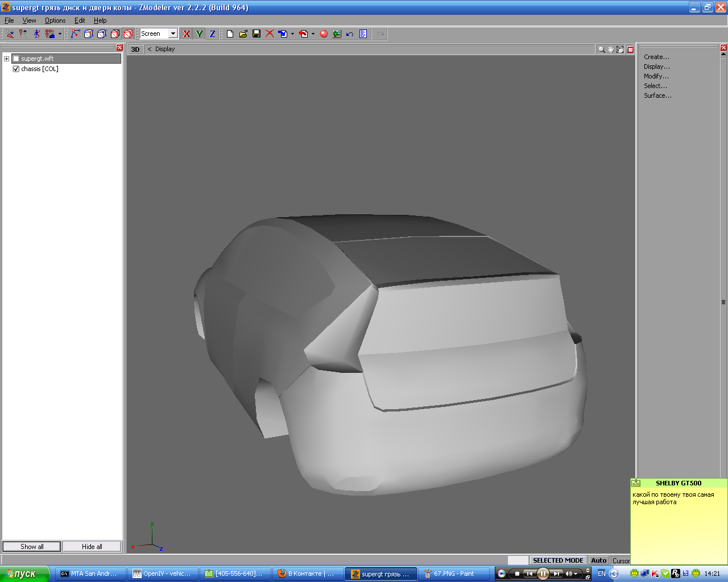Close the commands panel with red X
The image size is (728, 582).
[723, 48]
